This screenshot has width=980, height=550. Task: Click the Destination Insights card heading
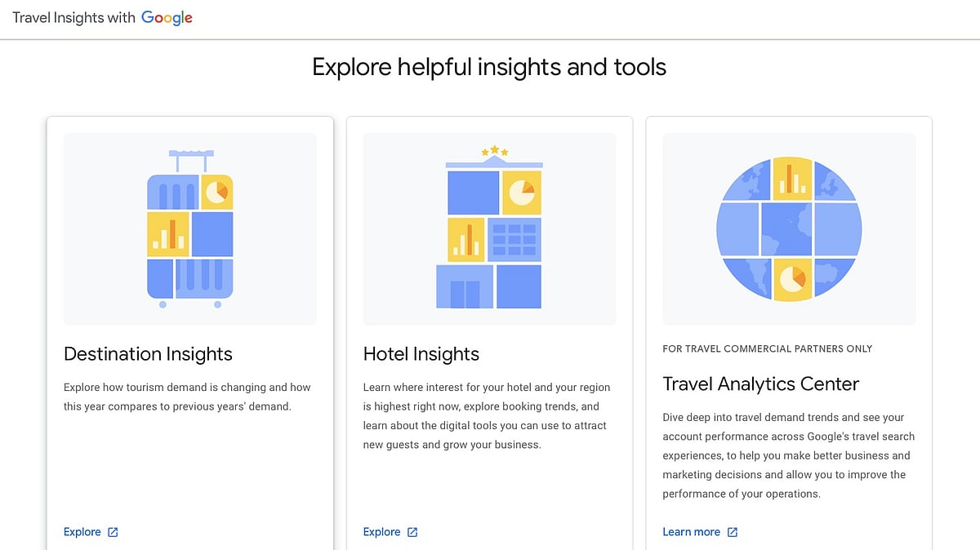[148, 354]
